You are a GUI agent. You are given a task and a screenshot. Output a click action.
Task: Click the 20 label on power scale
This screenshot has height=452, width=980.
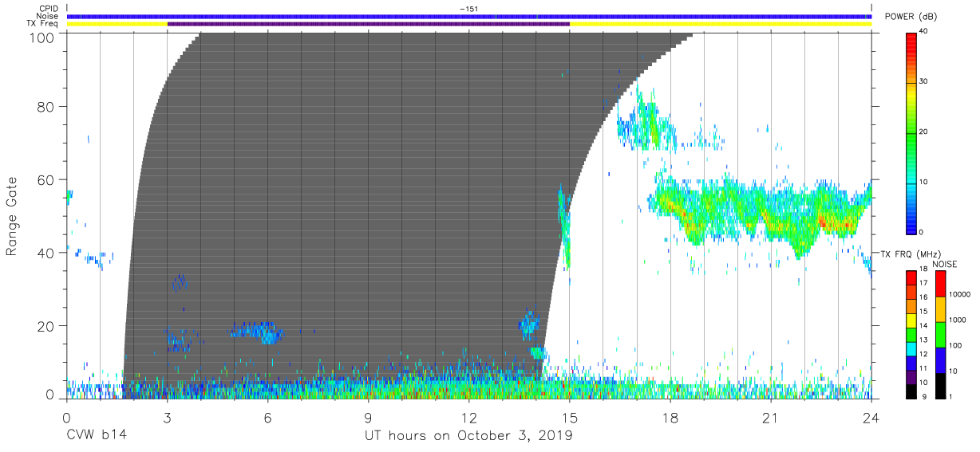click(923, 132)
